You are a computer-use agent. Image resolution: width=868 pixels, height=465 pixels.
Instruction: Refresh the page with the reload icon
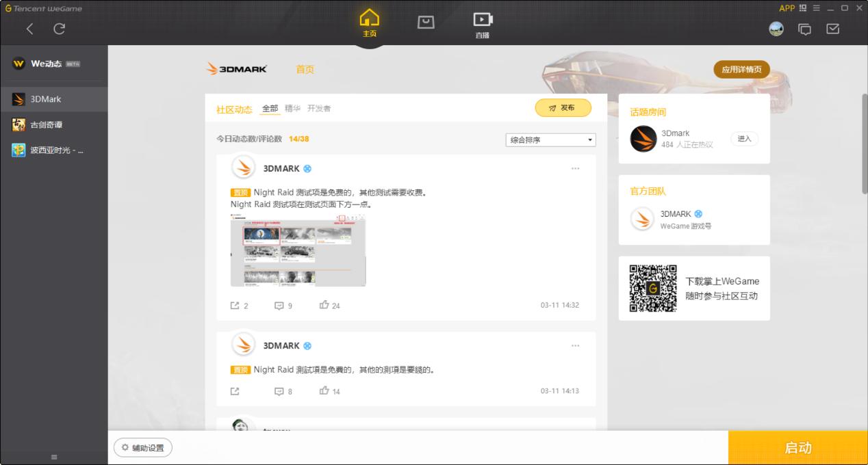point(60,29)
